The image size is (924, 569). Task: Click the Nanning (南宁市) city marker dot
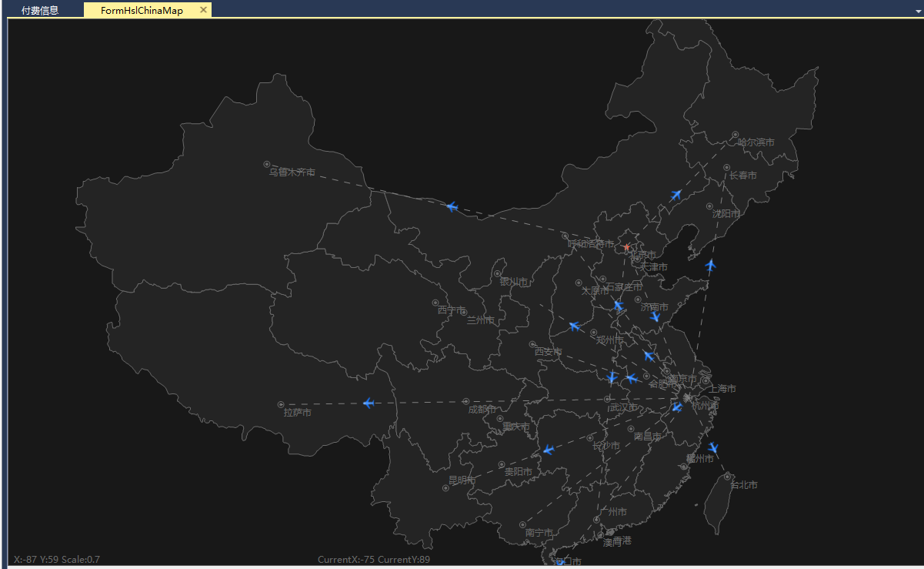(522, 525)
